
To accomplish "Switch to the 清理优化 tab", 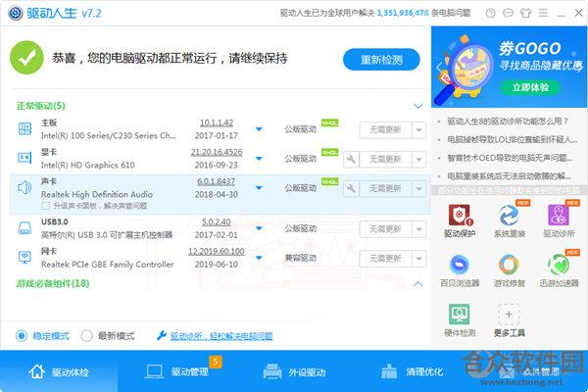I will click(x=412, y=371).
